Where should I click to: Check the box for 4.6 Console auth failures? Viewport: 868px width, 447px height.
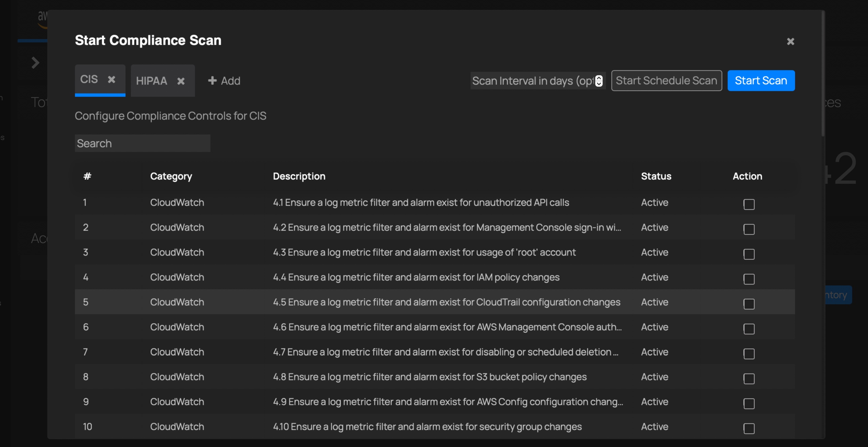tap(749, 329)
